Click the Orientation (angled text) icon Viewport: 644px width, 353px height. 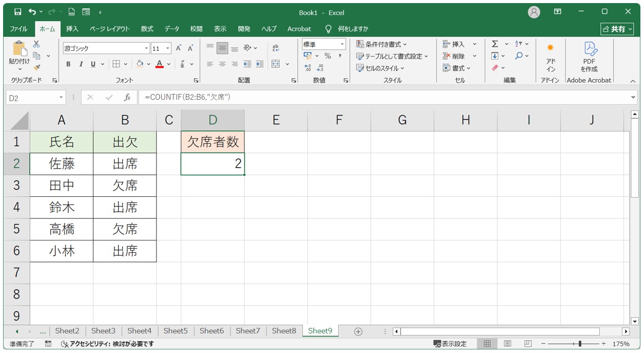(x=247, y=48)
